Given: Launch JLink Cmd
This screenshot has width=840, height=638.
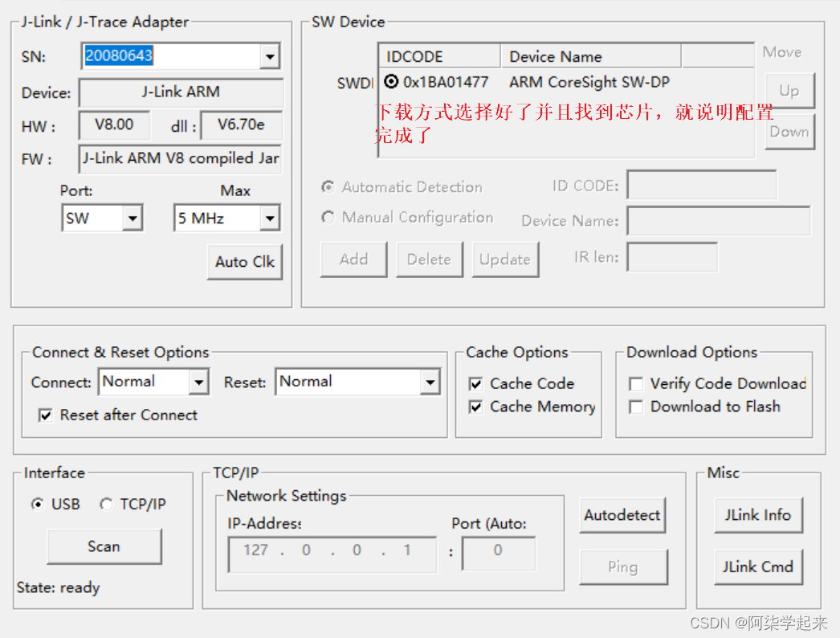Looking at the screenshot, I should click(x=757, y=566).
